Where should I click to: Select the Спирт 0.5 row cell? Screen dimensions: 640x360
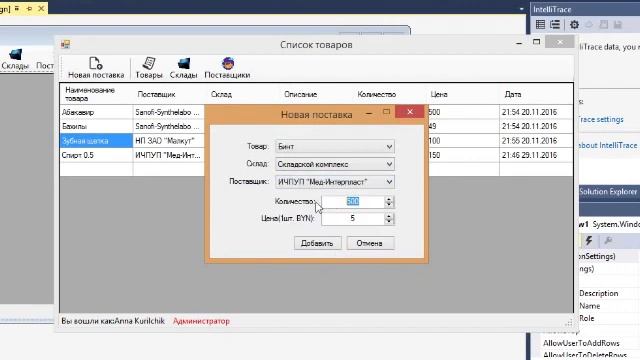coord(96,155)
